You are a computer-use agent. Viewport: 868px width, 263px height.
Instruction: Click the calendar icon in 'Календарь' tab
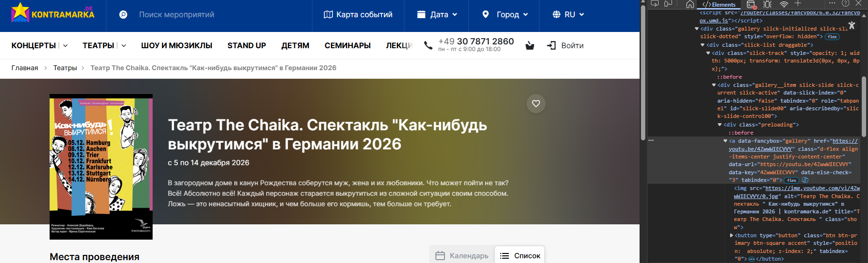tap(440, 256)
